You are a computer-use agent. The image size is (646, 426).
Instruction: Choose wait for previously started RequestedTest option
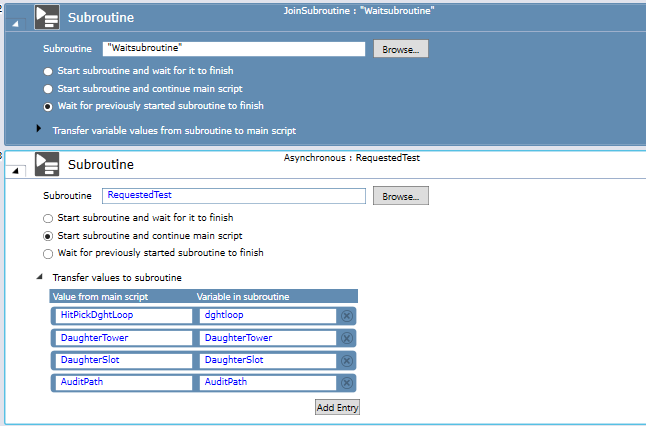click(x=48, y=254)
